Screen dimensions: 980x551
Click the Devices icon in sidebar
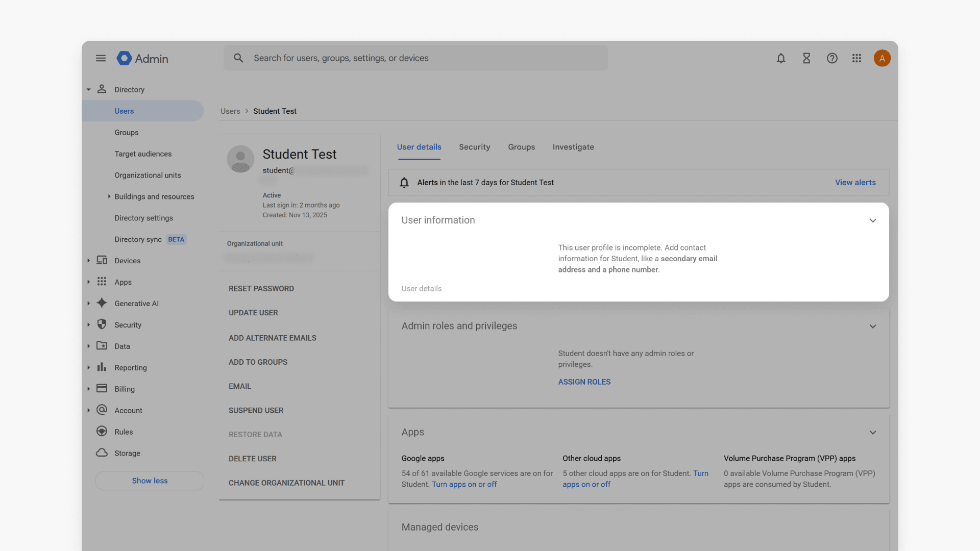(x=102, y=261)
